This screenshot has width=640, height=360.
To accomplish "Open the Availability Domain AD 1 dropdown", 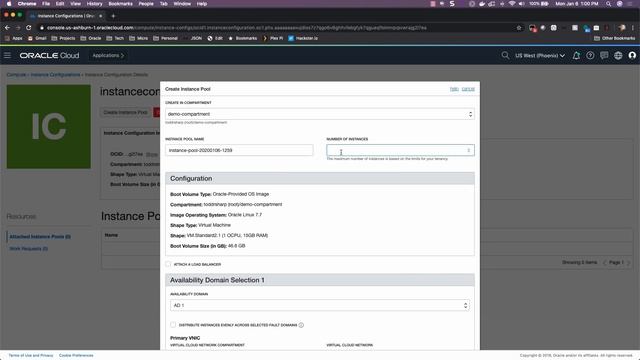I will [x=320, y=305].
